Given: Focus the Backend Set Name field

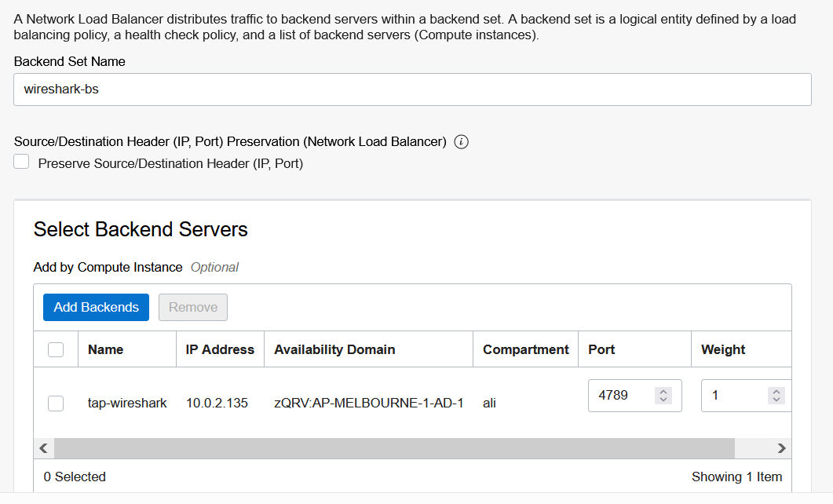Looking at the screenshot, I should coord(412,89).
